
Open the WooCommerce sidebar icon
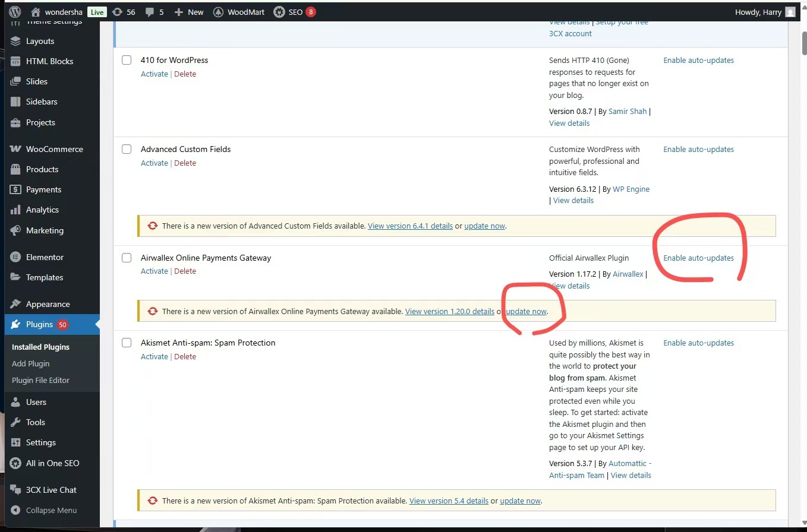click(x=15, y=149)
